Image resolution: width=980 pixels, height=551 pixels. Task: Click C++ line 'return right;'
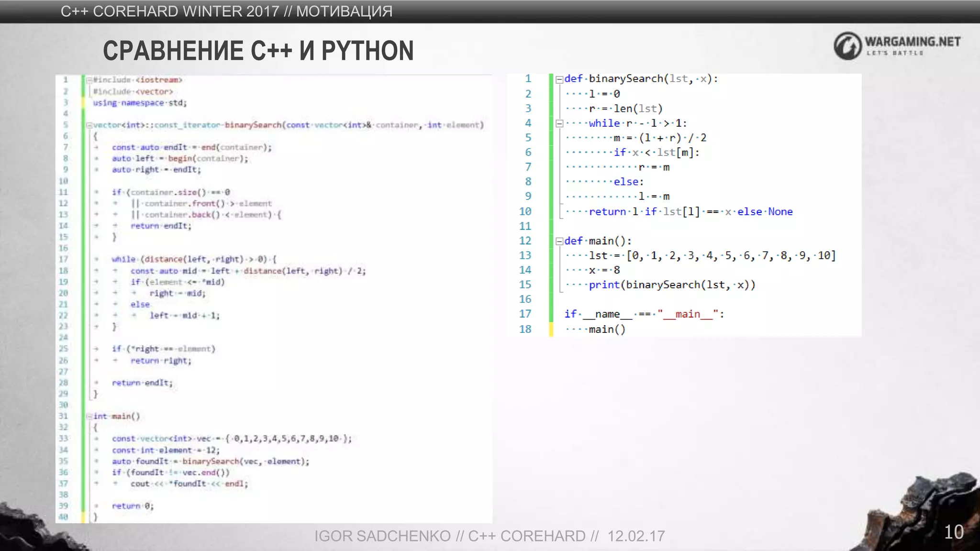click(x=161, y=361)
